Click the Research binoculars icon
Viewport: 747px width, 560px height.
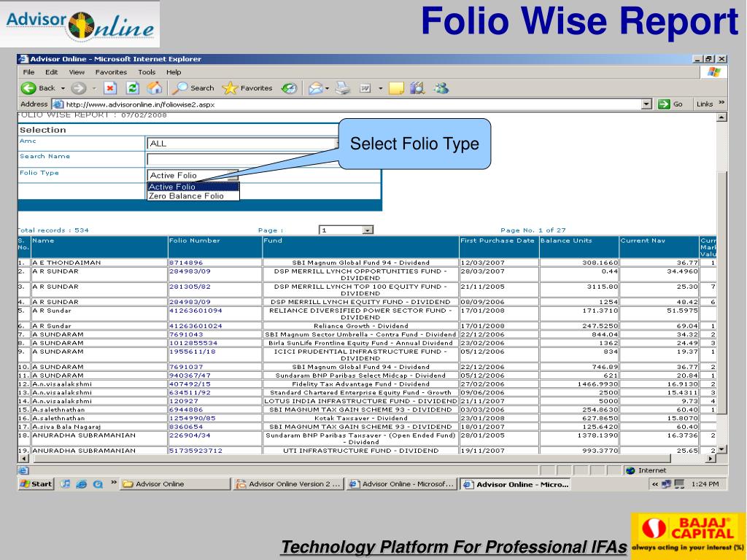point(417,88)
